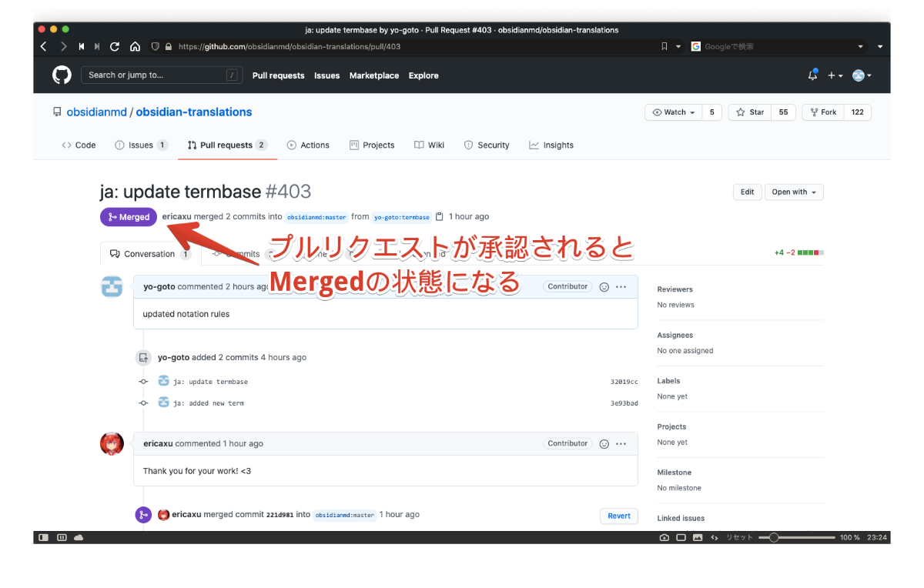924x588 pixels.
Task: Open the create new plus dropdown
Action: point(835,75)
